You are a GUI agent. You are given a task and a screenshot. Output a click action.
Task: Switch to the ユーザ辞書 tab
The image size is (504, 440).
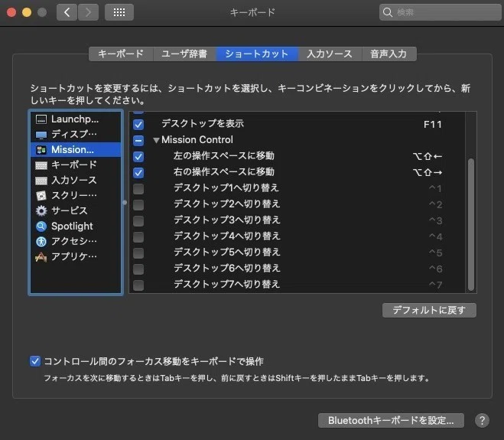pos(184,54)
